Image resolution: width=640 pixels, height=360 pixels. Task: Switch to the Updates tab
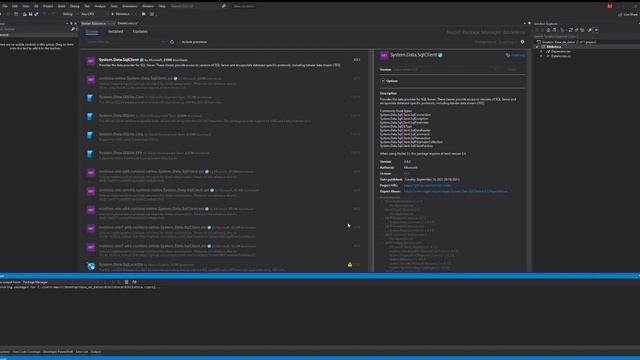point(140,31)
